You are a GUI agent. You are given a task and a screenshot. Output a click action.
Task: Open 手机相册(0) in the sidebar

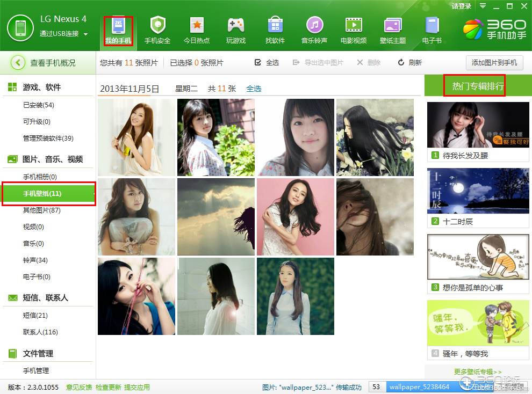[40, 177]
